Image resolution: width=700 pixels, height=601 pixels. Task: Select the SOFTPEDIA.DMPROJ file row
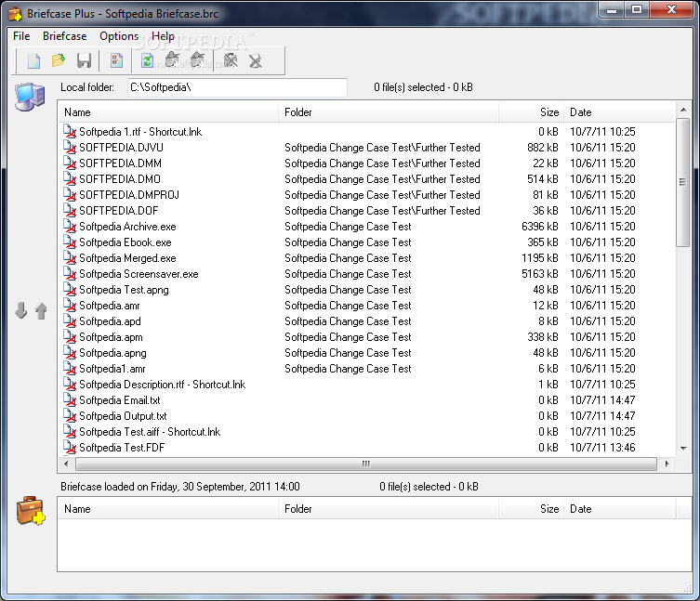click(366, 195)
